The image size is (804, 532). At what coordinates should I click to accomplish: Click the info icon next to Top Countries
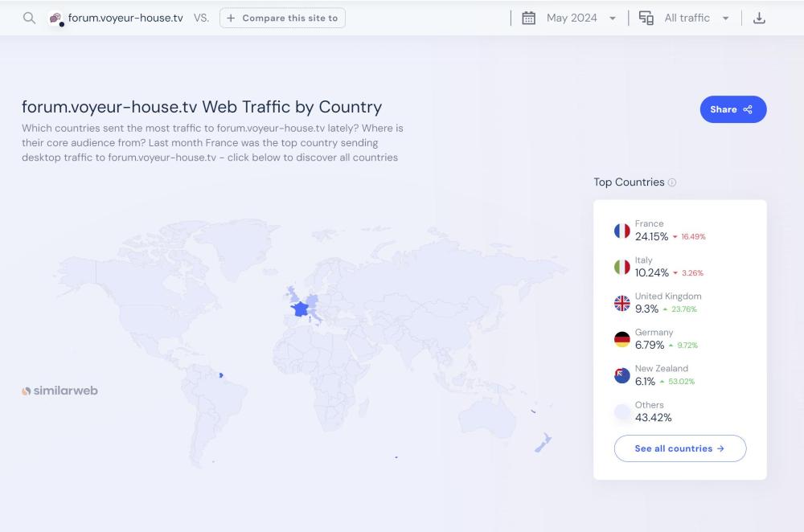pos(672,182)
